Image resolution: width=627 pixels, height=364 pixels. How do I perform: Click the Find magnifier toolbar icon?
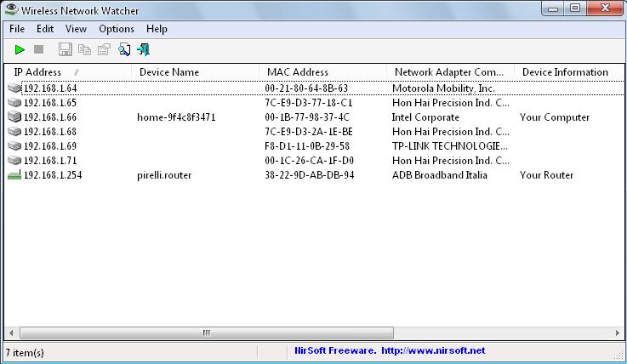[124, 49]
